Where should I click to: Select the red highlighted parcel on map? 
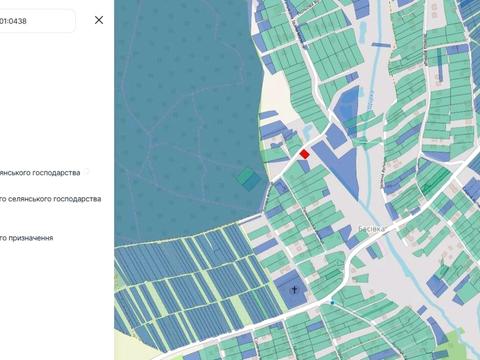(304, 154)
